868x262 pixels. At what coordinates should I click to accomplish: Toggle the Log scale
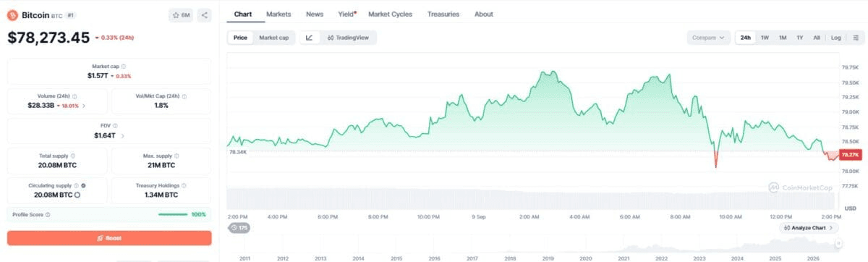pos(835,38)
